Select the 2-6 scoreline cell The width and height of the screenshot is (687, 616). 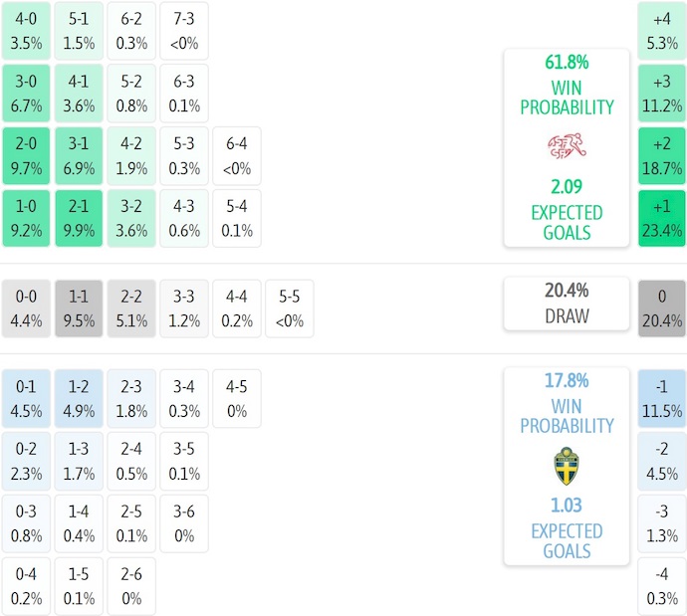(131, 586)
